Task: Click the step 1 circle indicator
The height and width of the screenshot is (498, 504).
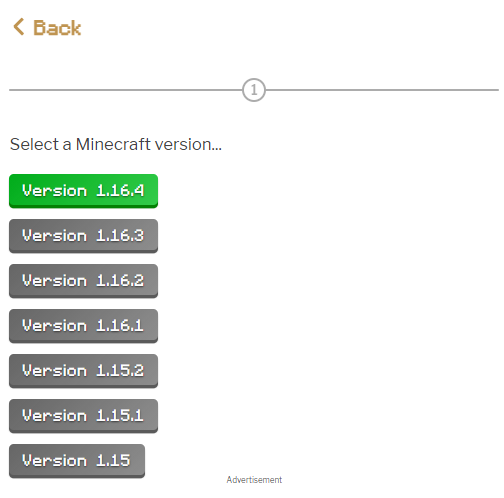Action: (x=254, y=90)
